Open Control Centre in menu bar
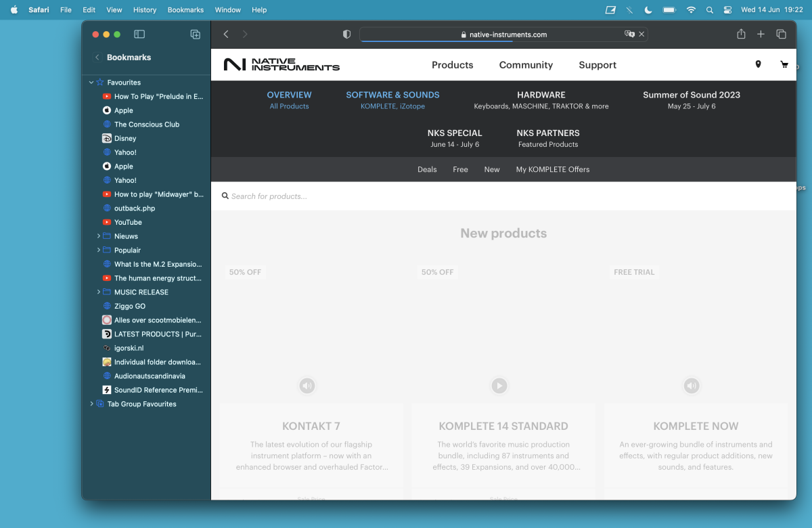Screen dimensions: 812x528 [x=728, y=9]
